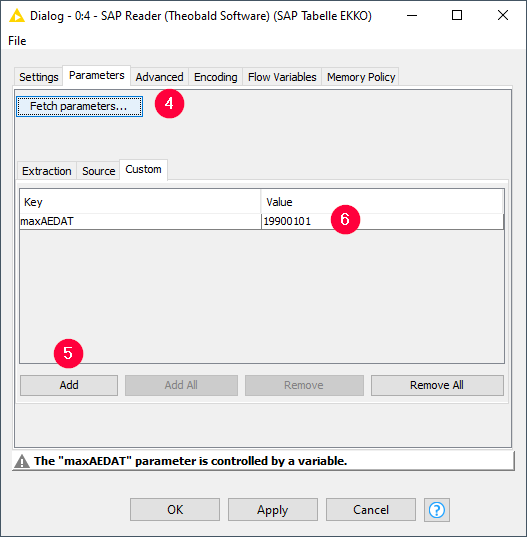Click the maxAEDAT variable warning message
527x537 pixels.
[190, 461]
